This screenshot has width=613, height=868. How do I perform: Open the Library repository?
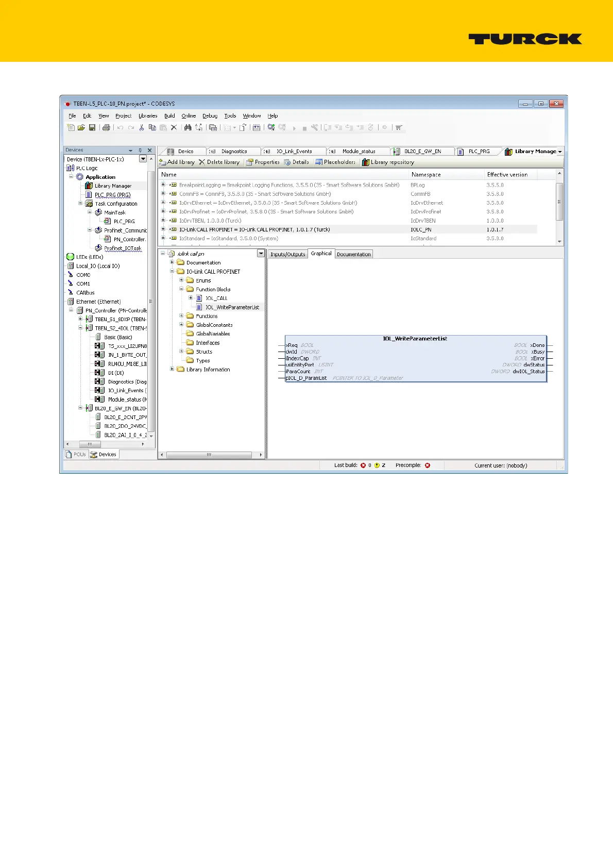(388, 162)
